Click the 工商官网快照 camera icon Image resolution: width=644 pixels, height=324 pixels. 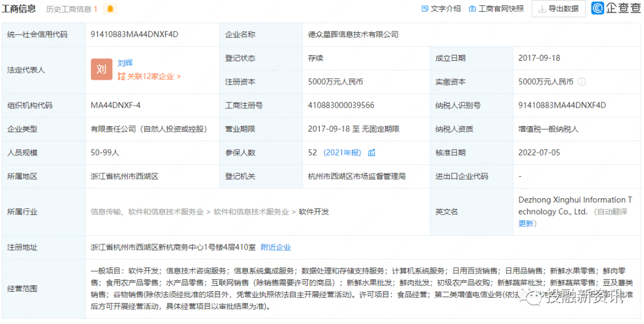tap(473, 8)
